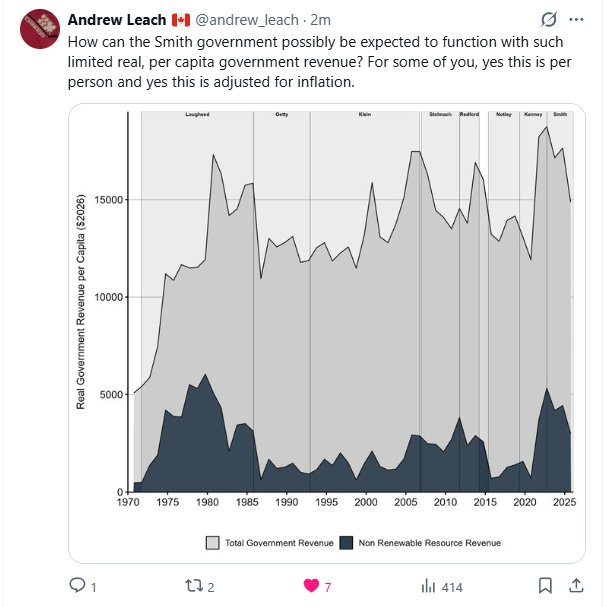608x607 pixels.
Task: Open Andrew Leach profile avatar
Action: (x=39, y=29)
